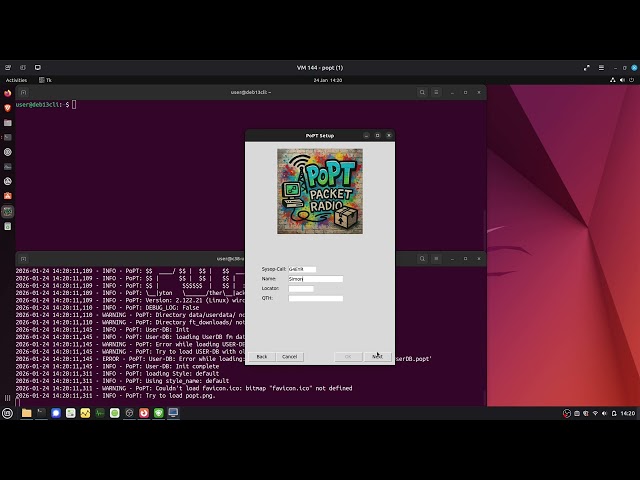Focus the QTH input field

(x=316, y=298)
